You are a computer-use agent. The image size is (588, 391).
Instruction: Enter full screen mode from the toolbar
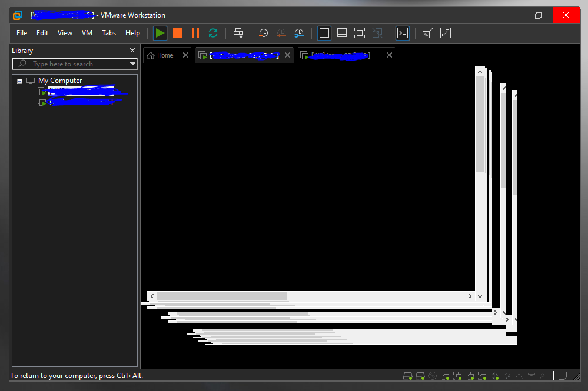click(360, 34)
